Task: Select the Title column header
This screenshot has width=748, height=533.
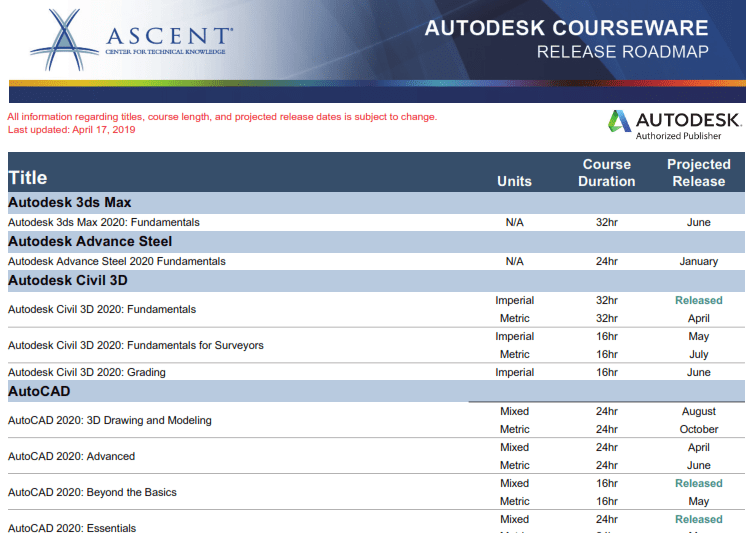Action: (28, 178)
